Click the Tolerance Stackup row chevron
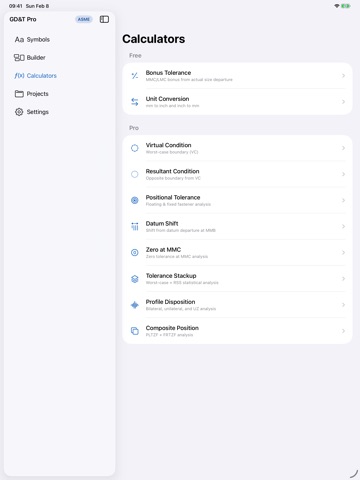The width and height of the screenshot is (360, 480). pos(343,279)
